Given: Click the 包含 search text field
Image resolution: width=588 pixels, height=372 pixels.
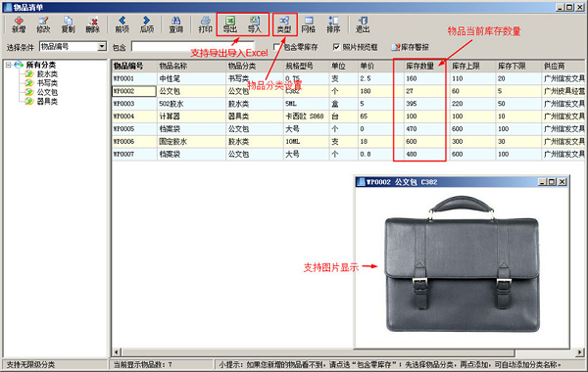Looking at the screenshot, I should (193, 46).
